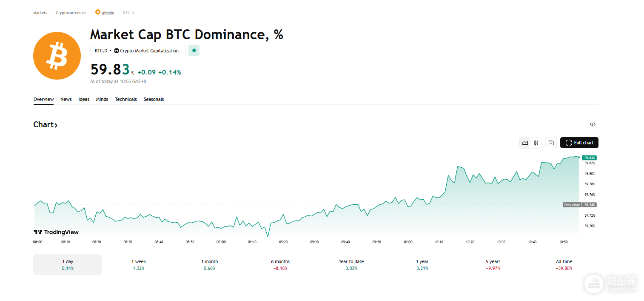The width and height of the screenshot is (644, 301).
Task: Click the small Bitcoin breadcrumb icon
Action: 98,12
